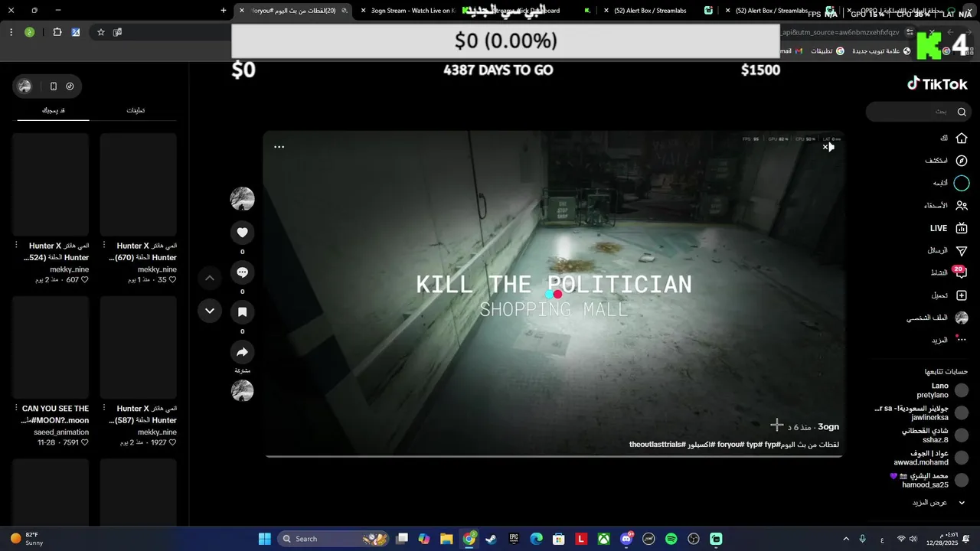
Task: Open 'CAN YOU SEE THE MOON' video thumbnail
Action: [x=51, y=347]
